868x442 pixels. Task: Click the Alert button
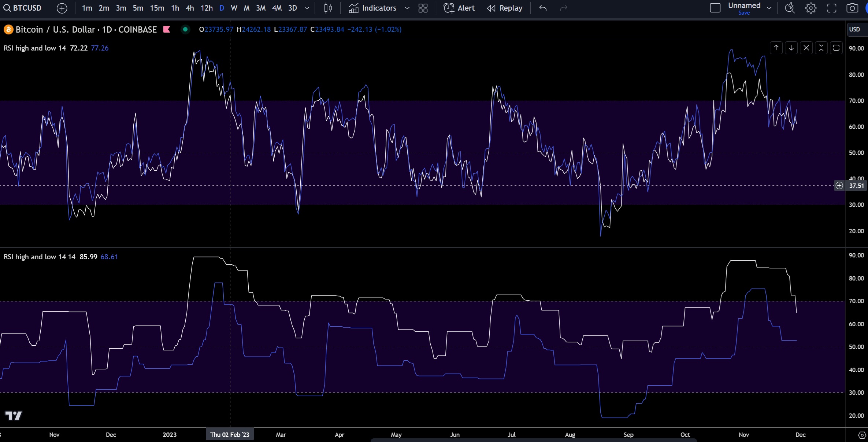coord(459,8)
